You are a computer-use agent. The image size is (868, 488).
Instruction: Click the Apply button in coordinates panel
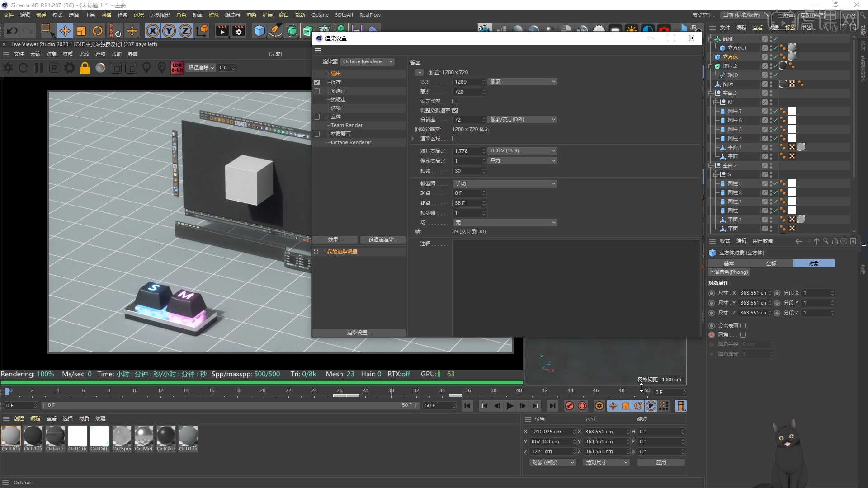pos(661,462)
